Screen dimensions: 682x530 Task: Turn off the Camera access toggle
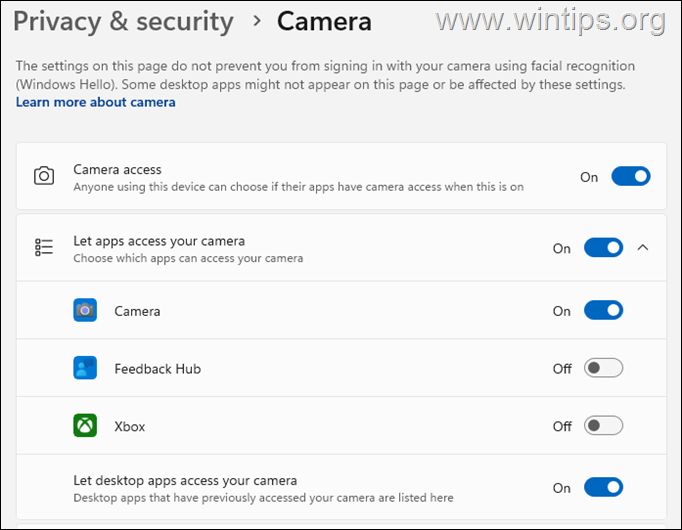[x=631, y=177]
